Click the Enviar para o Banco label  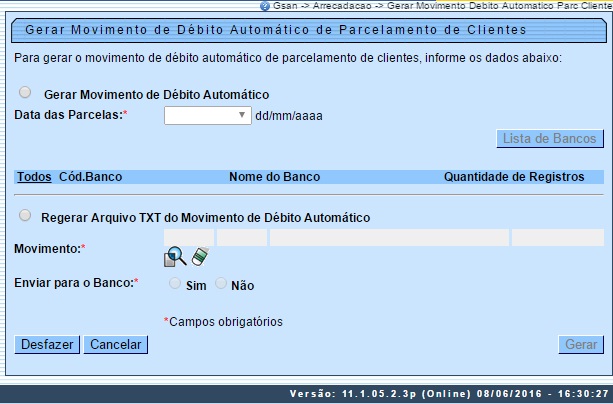76,283
